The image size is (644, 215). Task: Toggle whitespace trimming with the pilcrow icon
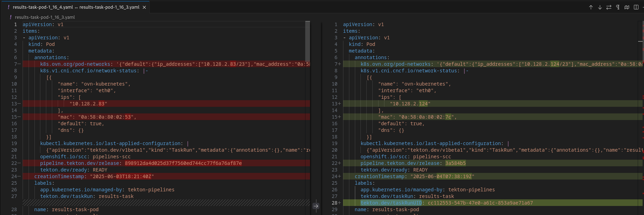(618, 7)
